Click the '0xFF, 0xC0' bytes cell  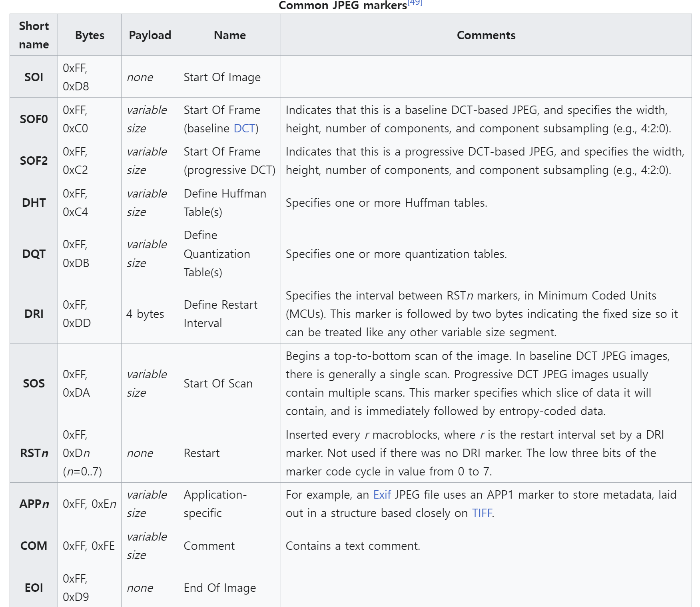[90, 119]
